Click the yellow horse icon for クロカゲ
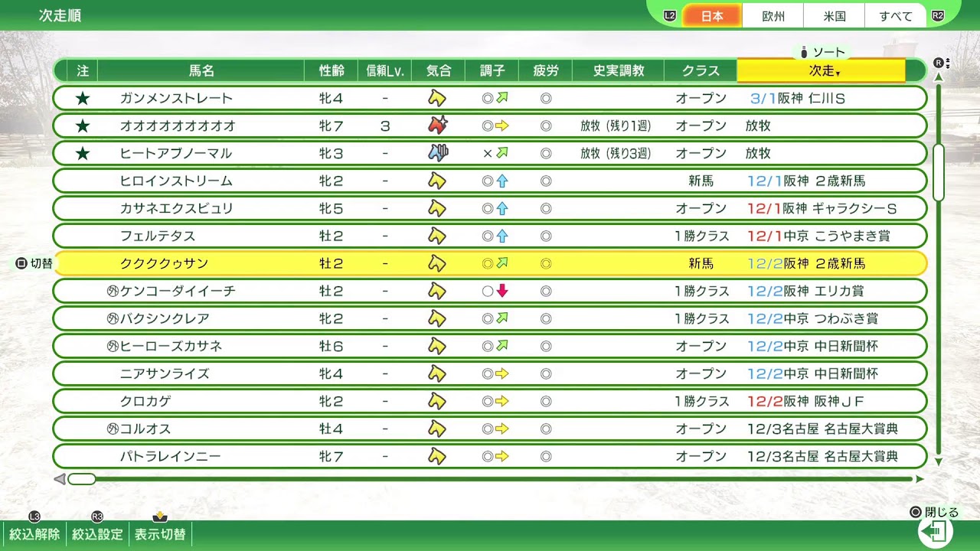Image resolution: width=980 pixels, height=551 pixels. (x=436, y=401)
